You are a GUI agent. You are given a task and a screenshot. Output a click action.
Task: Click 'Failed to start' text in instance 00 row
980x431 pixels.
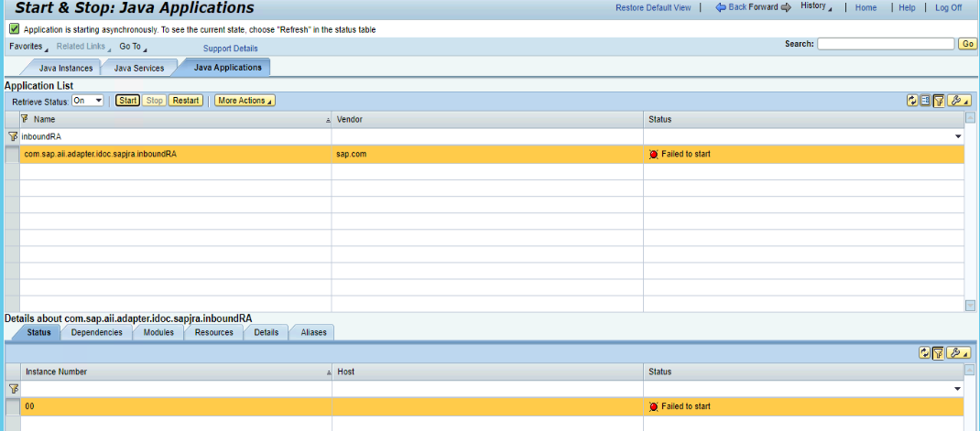pos(686,406)
